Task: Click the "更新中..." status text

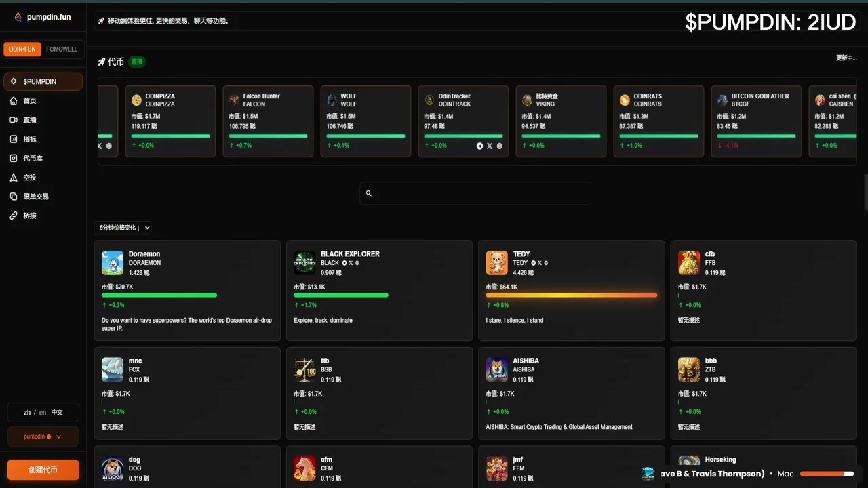Action: (846, 58)
